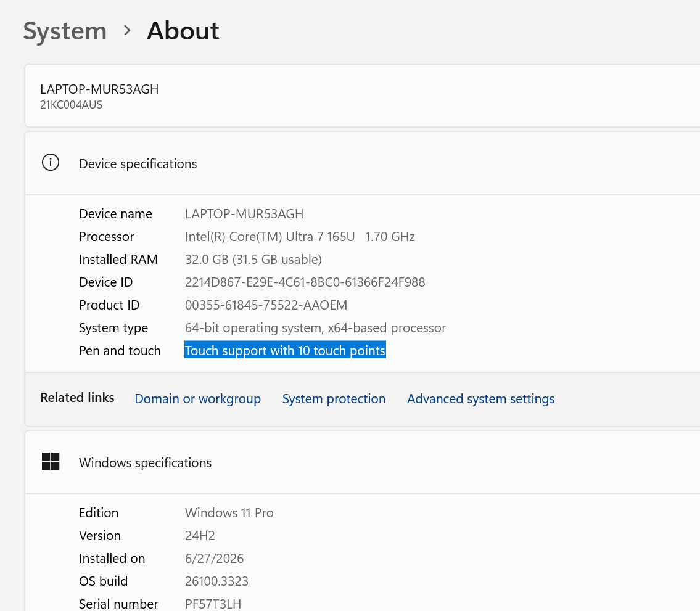Image resolution: width=700 pixels, height=611 pixels.
Task: Click the breadcrumb chevron between System and About
Action: point(127,30)
